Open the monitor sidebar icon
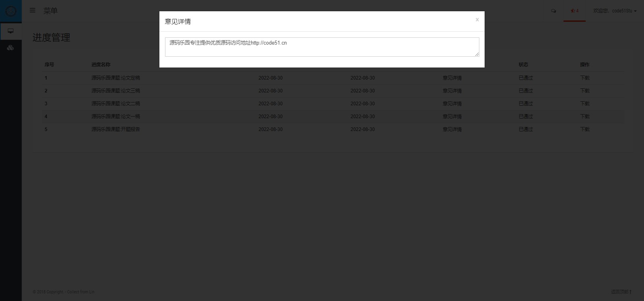The image size is (644, 301). point(11,31)
